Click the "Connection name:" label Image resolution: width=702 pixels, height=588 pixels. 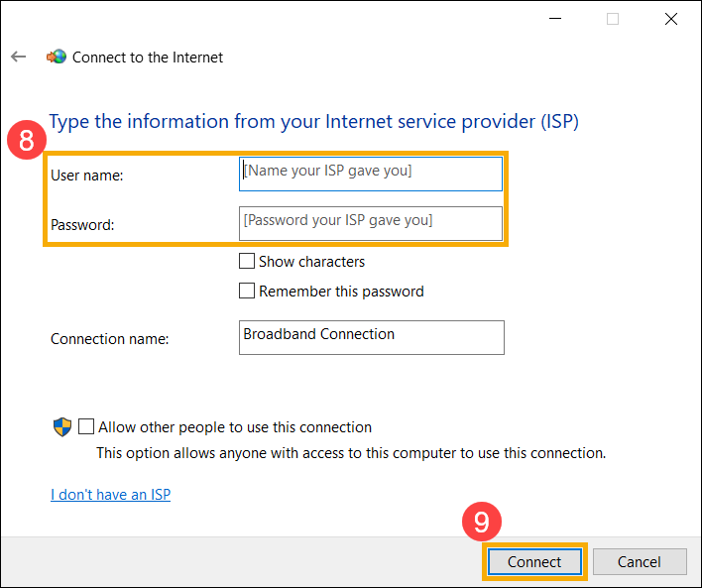click(109, 339)
